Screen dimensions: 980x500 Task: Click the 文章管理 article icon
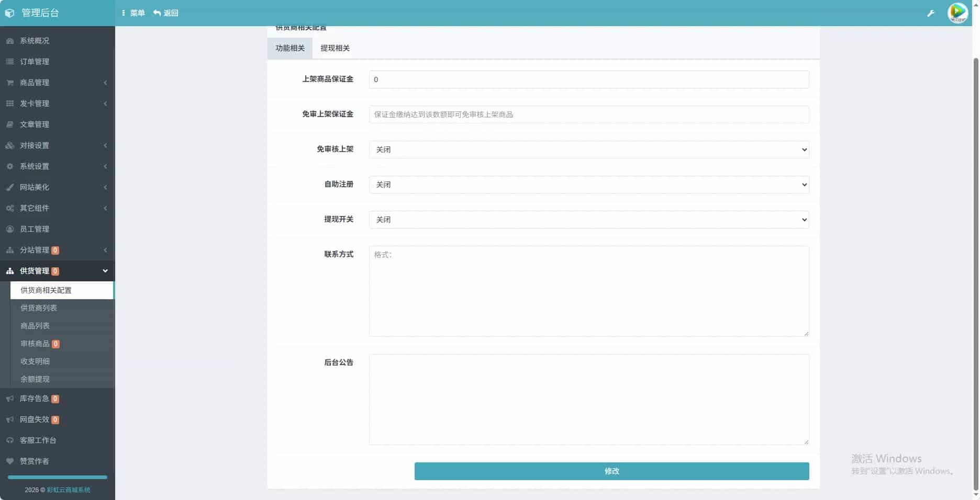(9, 124)
